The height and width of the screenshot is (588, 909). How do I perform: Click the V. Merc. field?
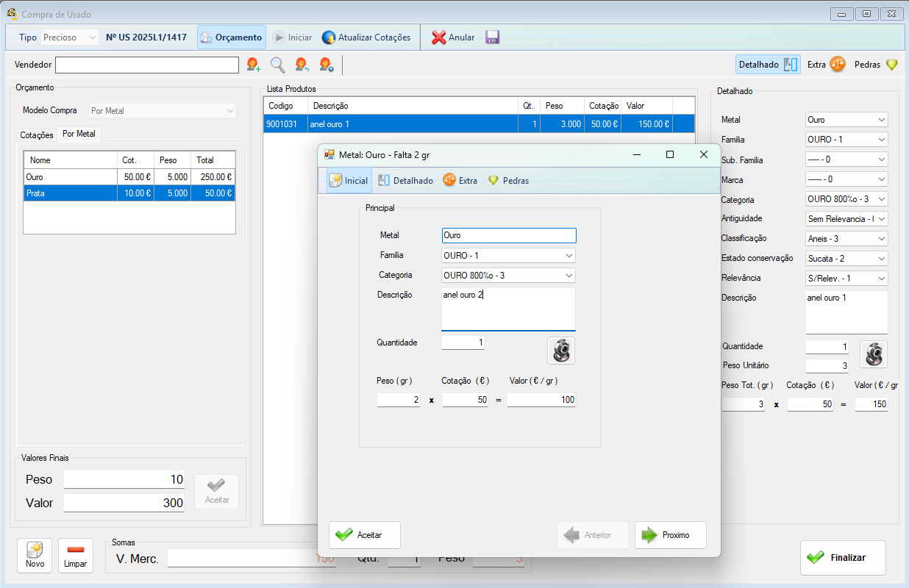pyautogui.click(x=252, y=559)
